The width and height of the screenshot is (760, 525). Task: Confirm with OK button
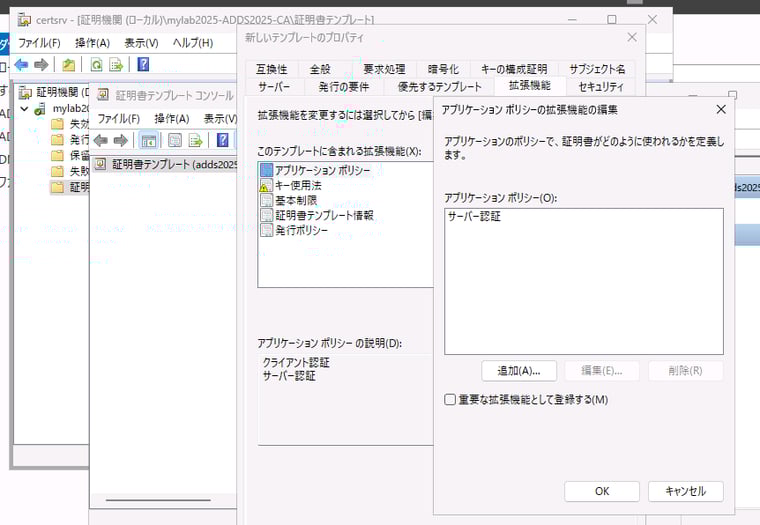pos(602,491)
